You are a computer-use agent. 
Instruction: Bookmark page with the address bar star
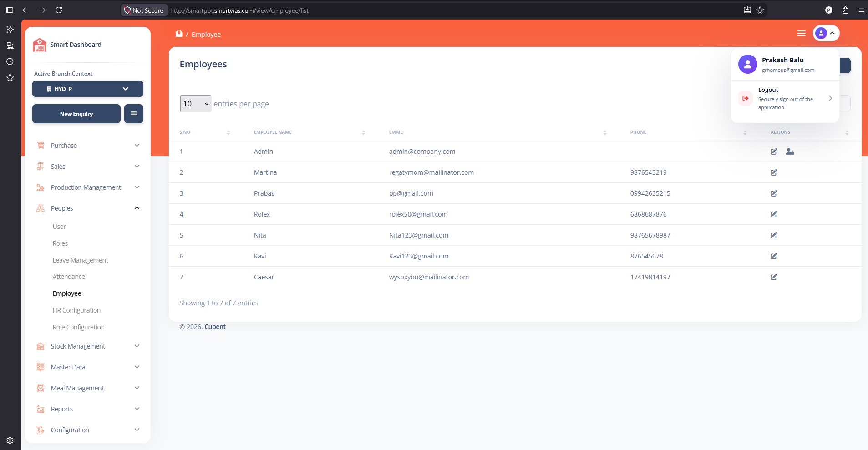coord(760,10)
